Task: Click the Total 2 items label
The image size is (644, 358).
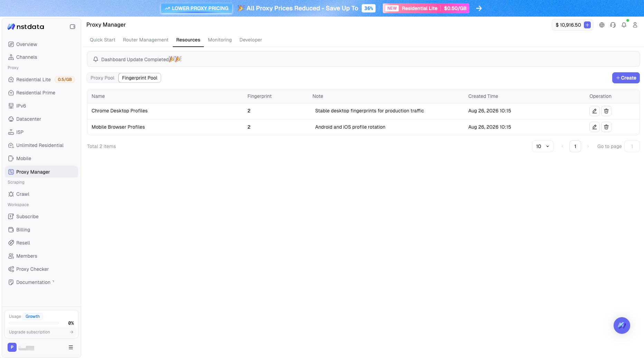Action: [101, 146]
